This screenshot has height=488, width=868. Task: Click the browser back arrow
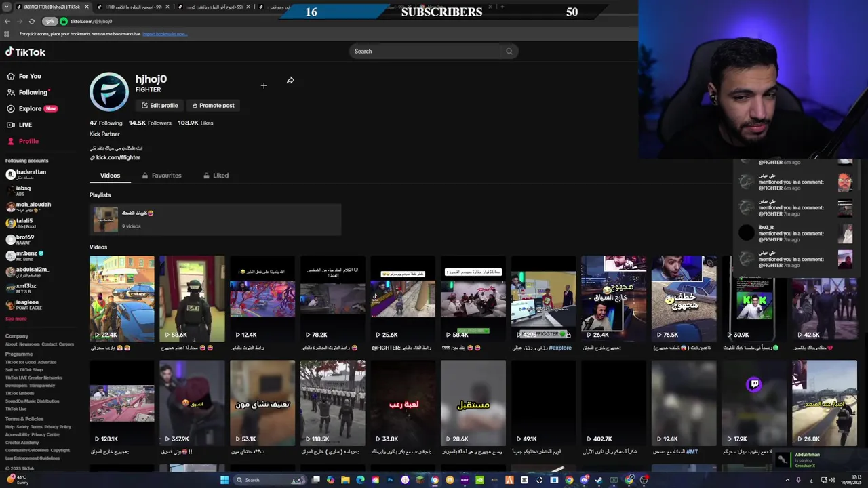[7, 22]
